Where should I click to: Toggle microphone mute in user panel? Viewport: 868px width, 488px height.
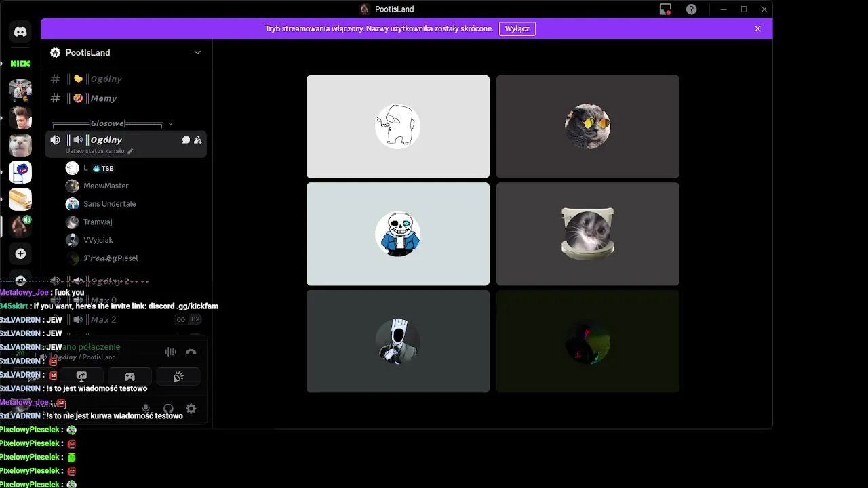[x=145, y=409]
